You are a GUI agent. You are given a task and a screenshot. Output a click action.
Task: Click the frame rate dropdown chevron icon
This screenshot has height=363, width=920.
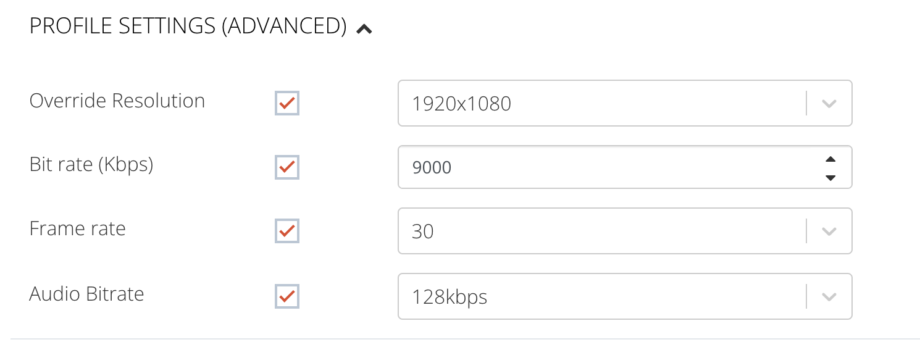828,232
